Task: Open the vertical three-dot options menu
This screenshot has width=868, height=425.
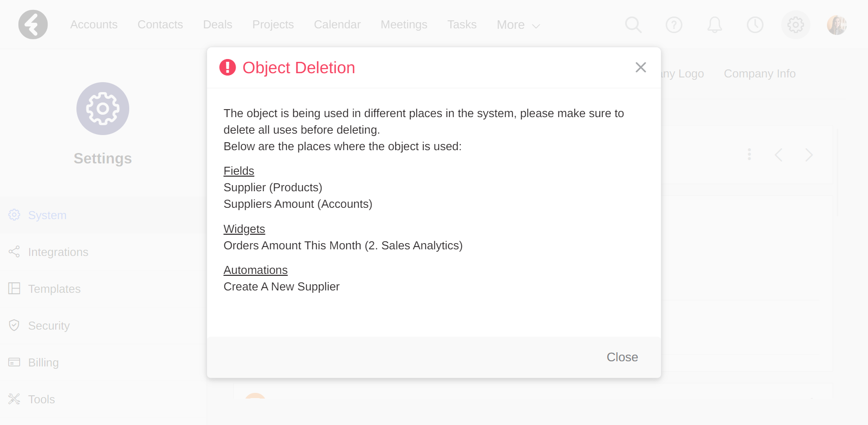Action: [749, 154]
